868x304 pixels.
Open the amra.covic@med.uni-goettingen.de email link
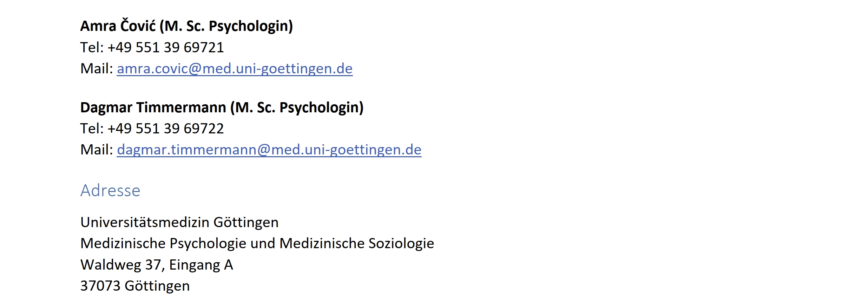click(x=235, y=68)
